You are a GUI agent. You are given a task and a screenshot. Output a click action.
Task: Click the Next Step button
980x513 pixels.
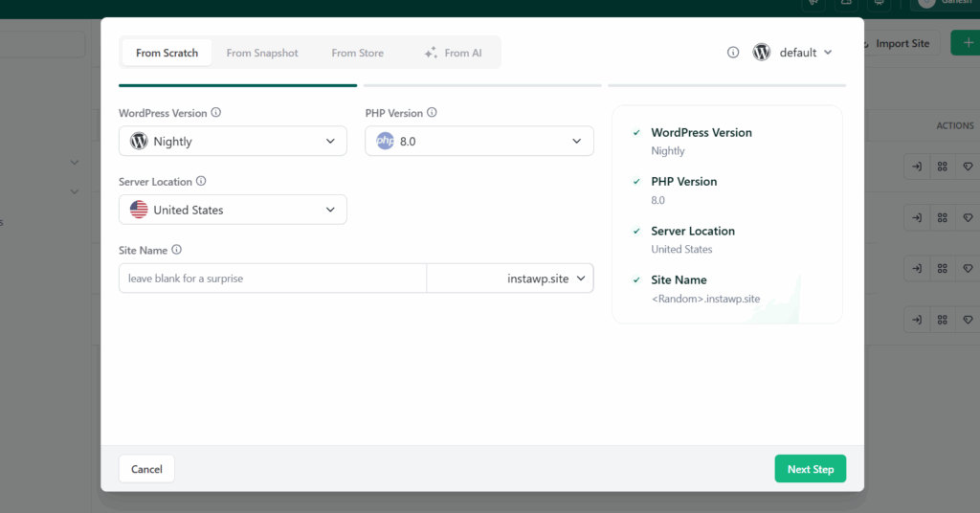click(811, 469)
